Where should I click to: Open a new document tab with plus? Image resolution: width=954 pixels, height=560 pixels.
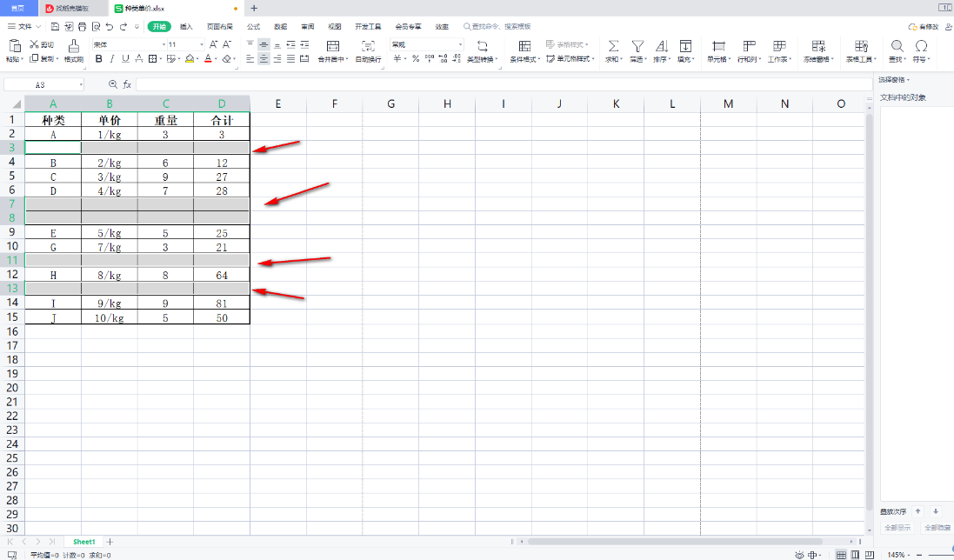click(x=254, y=9)
